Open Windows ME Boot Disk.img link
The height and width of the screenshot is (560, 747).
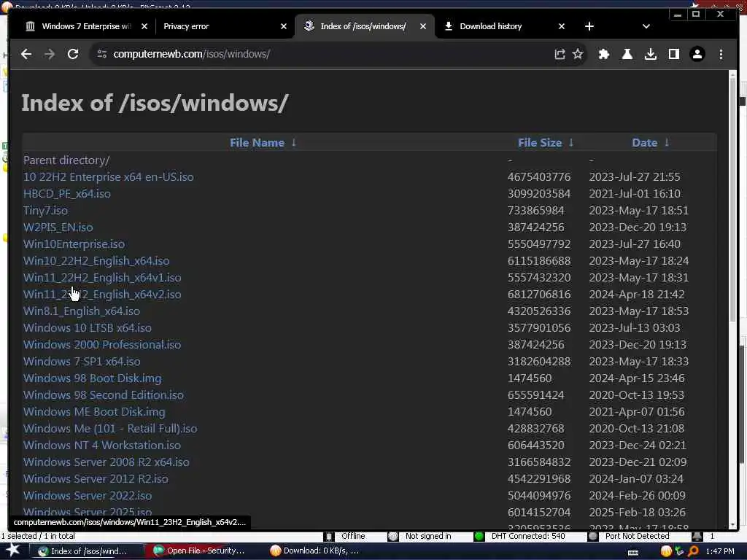[x=94, y=412]
